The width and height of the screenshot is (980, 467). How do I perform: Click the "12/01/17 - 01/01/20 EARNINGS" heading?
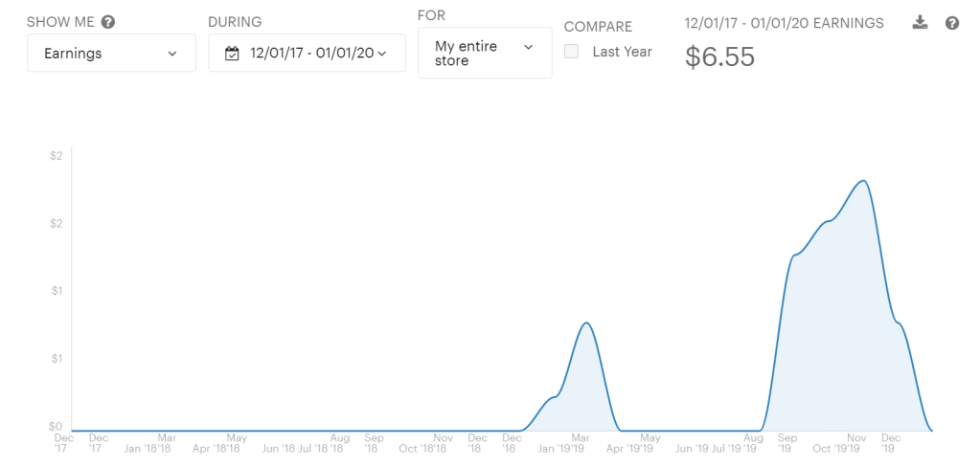click(785, 23)
